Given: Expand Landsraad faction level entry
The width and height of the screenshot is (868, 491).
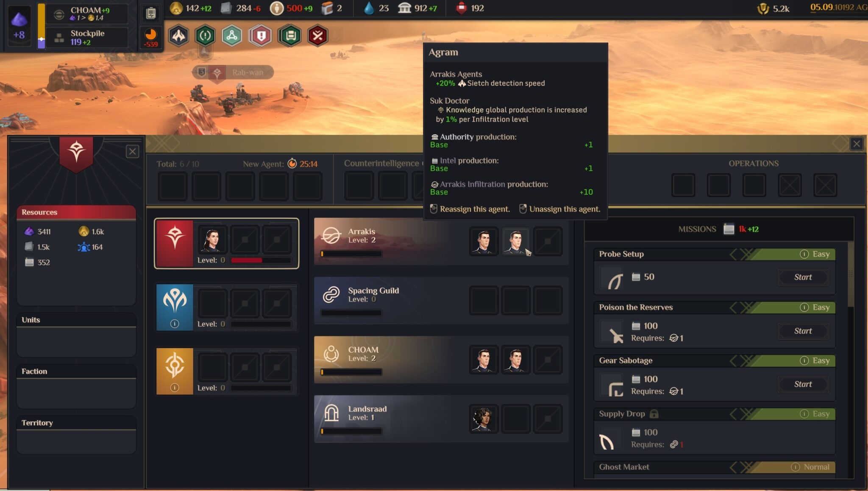Looking at the screenshot, I should pyautogui.click(x=368, y=413).
